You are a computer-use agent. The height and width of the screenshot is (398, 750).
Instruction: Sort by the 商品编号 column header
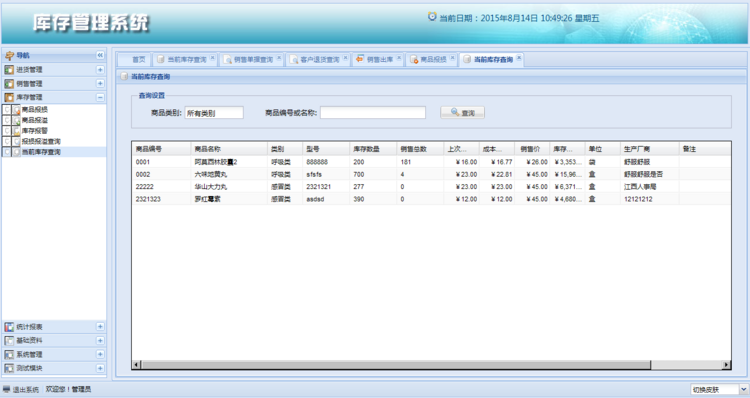162,149
